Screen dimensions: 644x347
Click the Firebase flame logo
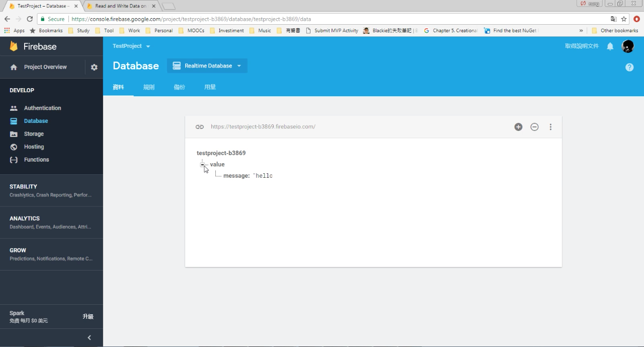14,46
